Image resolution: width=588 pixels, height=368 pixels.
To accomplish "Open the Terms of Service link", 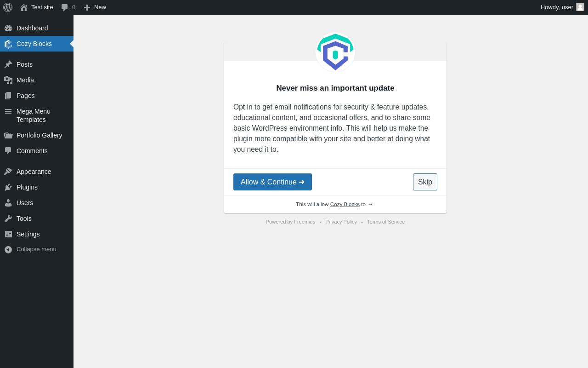I will pyautogui.click(x=386, y=222).
